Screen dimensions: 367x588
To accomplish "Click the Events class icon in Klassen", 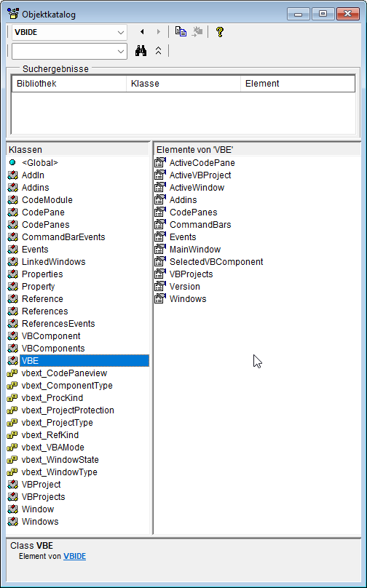I will (13, 250).
